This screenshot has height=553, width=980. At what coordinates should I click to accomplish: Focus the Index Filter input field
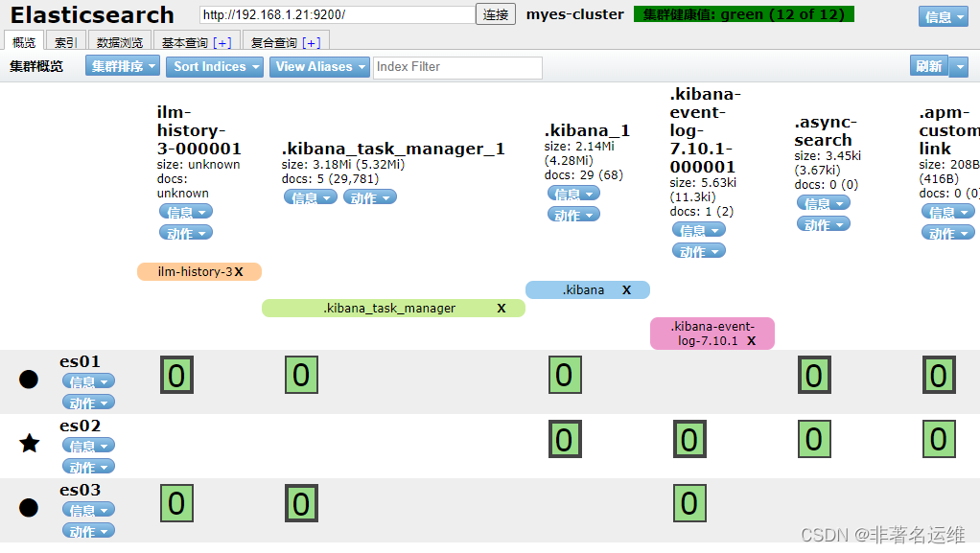point(457,67)
